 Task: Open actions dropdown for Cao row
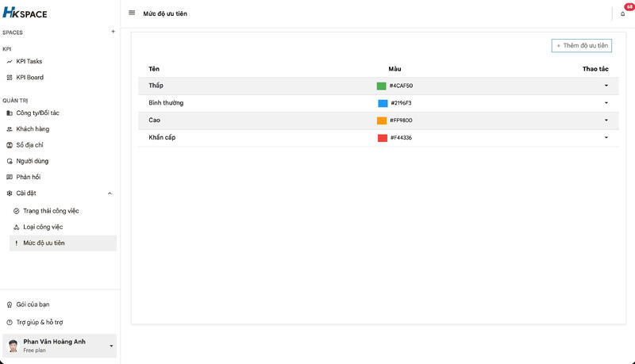606,120
